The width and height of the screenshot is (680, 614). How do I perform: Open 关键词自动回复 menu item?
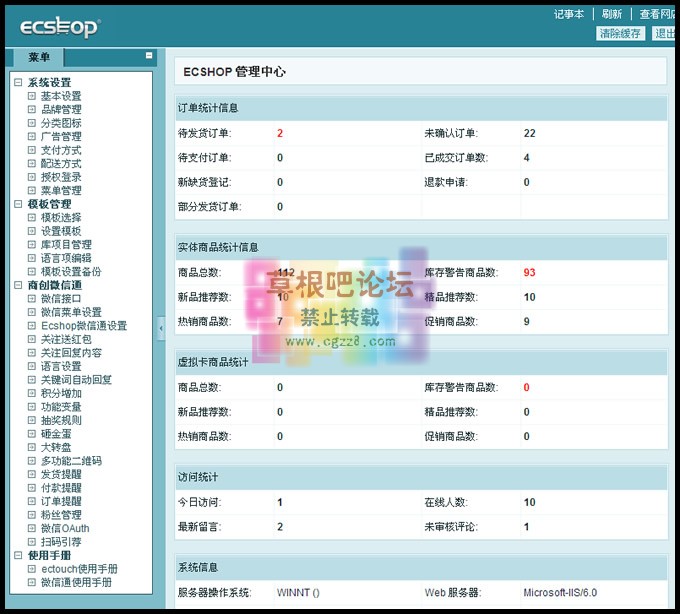coord(76,380)
